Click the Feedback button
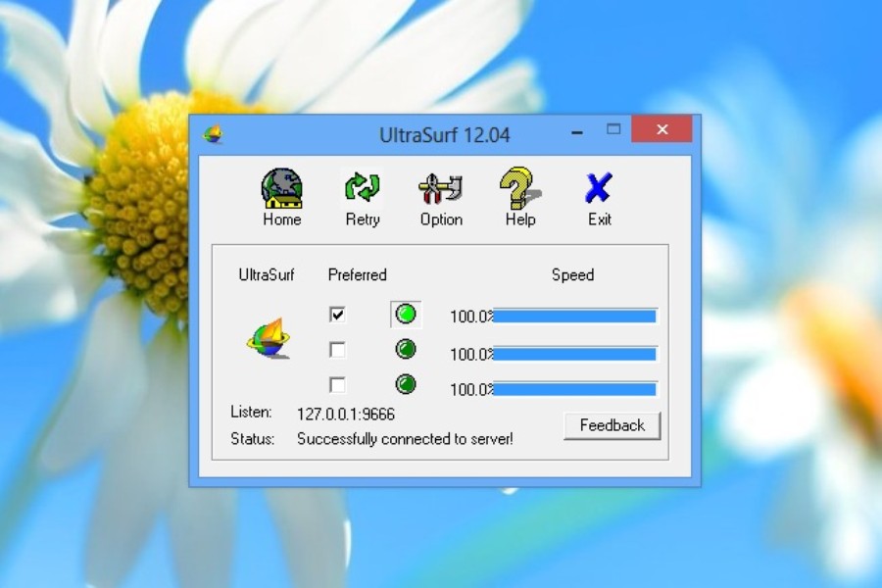Viewport: 882px width, 588px height. (x=612, y=425)
